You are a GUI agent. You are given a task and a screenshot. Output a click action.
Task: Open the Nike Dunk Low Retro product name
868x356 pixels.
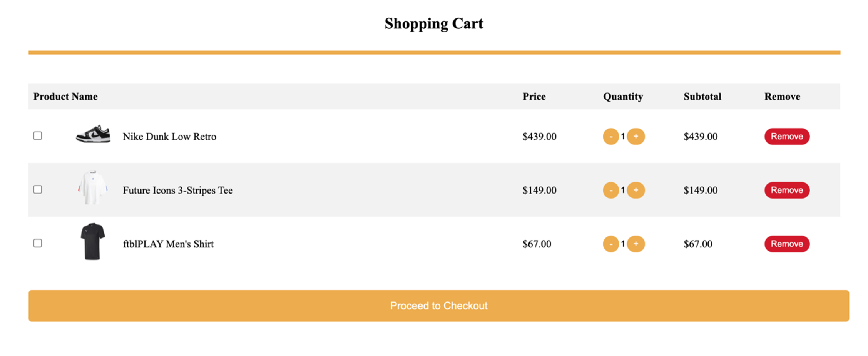[x=169, y=137]
